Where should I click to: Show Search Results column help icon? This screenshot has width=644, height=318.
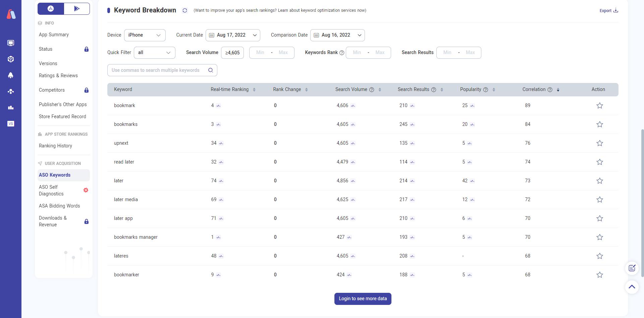(x=434, y=90)
